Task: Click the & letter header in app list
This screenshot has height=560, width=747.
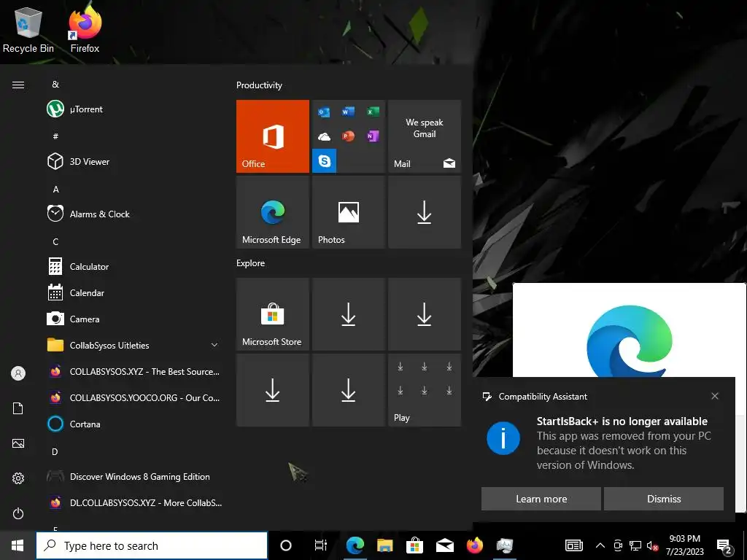Action: click(x=55, y=85)
